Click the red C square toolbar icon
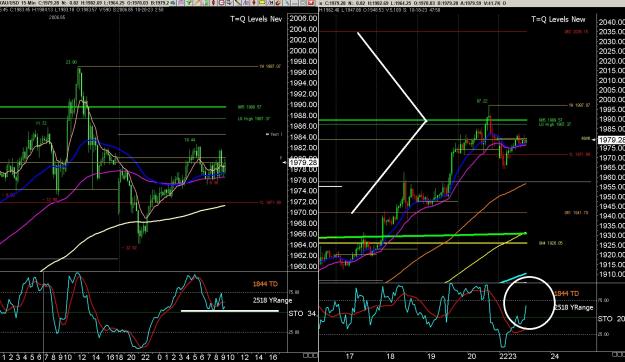Screen dimensions: 625x362 [222, 2]
